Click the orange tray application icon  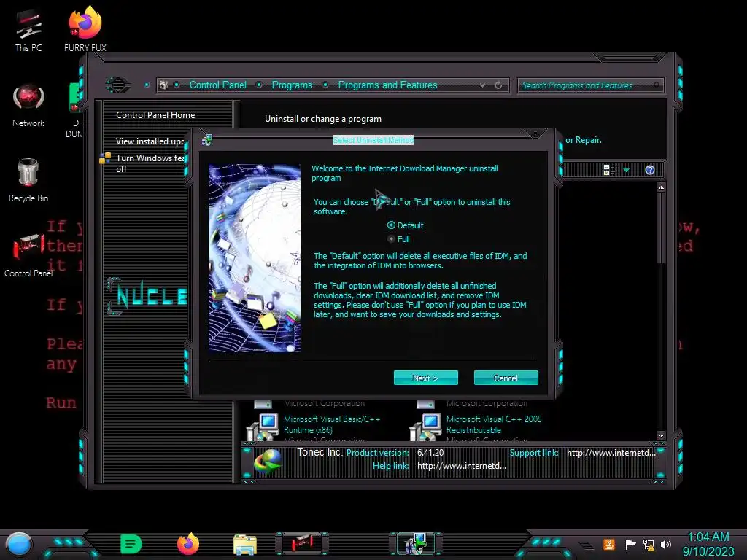(x=609, y=544)
